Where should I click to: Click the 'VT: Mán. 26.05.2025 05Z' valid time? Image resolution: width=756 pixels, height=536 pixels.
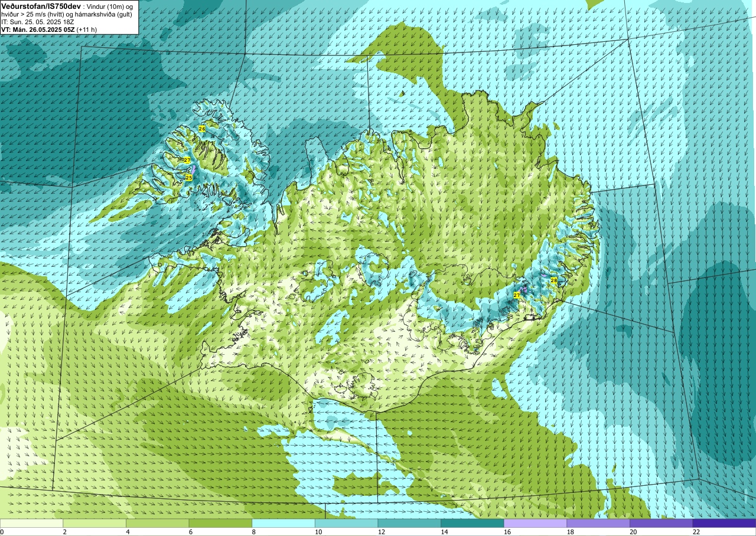pyautogui.click(x=37, y=30)
